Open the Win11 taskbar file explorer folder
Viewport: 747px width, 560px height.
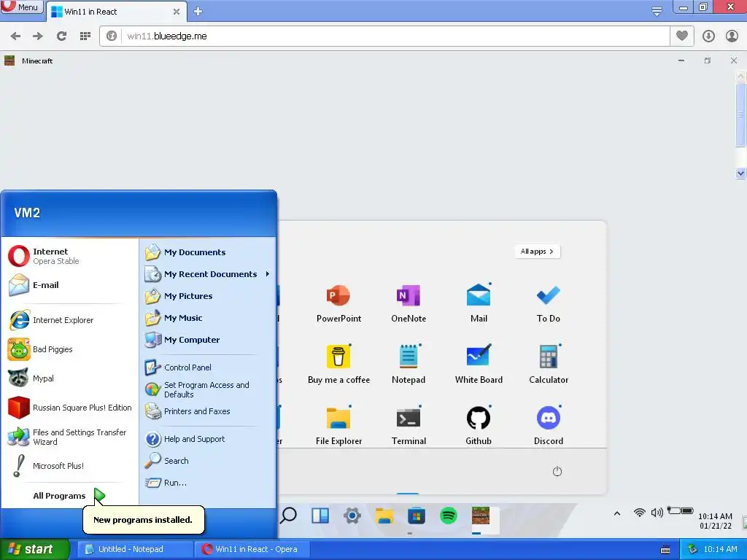(384, 516)
